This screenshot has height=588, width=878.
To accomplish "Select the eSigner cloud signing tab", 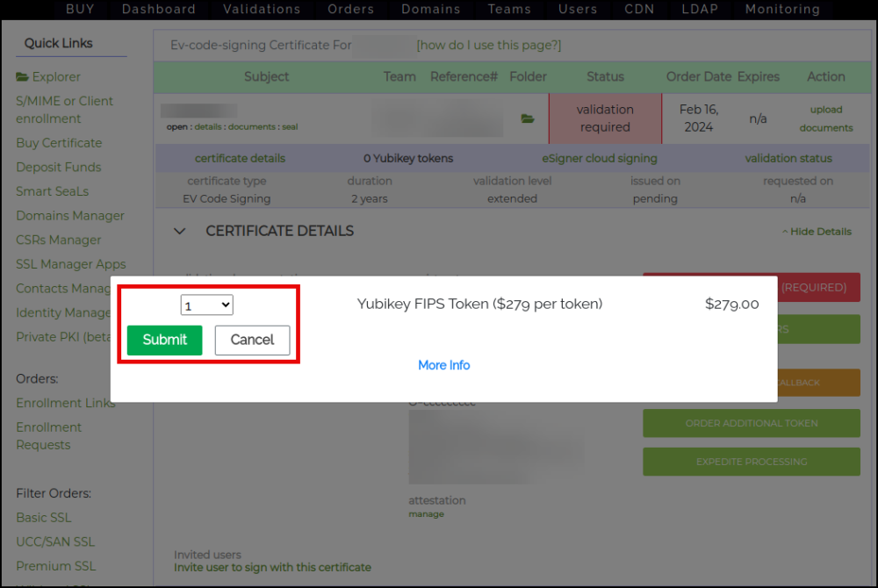I will tap(600, 159).
